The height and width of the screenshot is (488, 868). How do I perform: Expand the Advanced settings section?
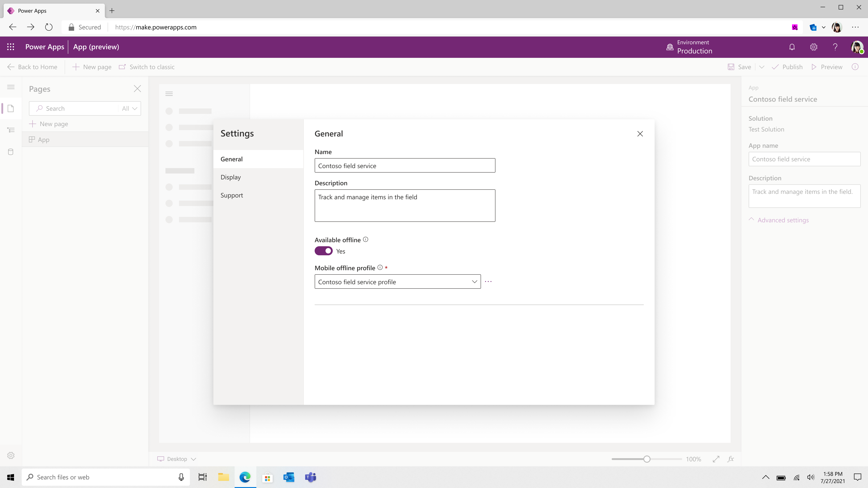778,219
